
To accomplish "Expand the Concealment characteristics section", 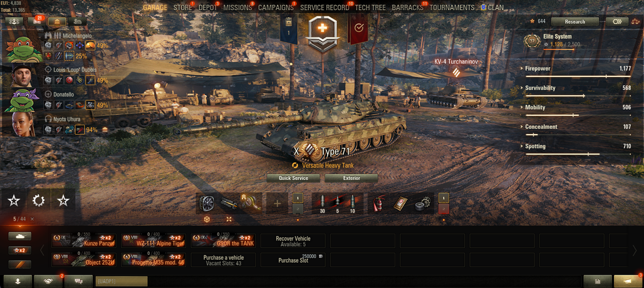I will pyautogui.click(x=578, y=127).
